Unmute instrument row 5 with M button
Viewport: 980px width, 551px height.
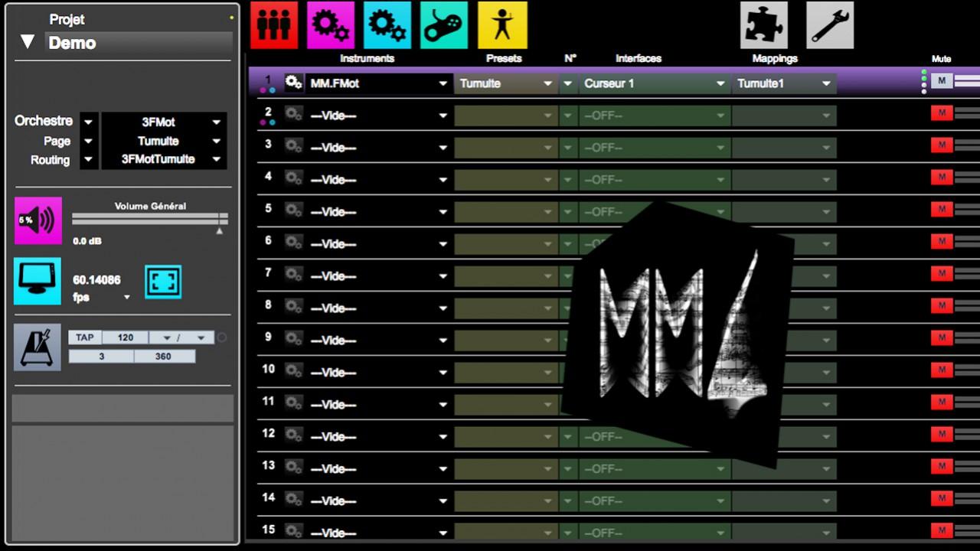(942, 209)
